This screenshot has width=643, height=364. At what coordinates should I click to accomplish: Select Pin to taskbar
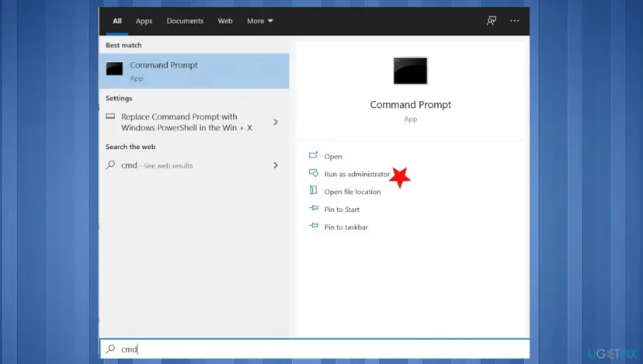[346, 227]
